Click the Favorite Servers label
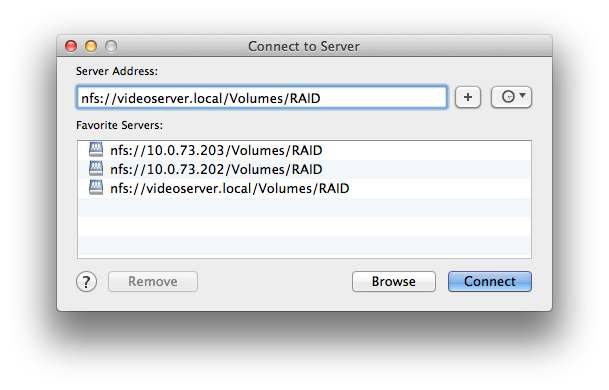This screenshot has width=609, height=390. point(120,125)
